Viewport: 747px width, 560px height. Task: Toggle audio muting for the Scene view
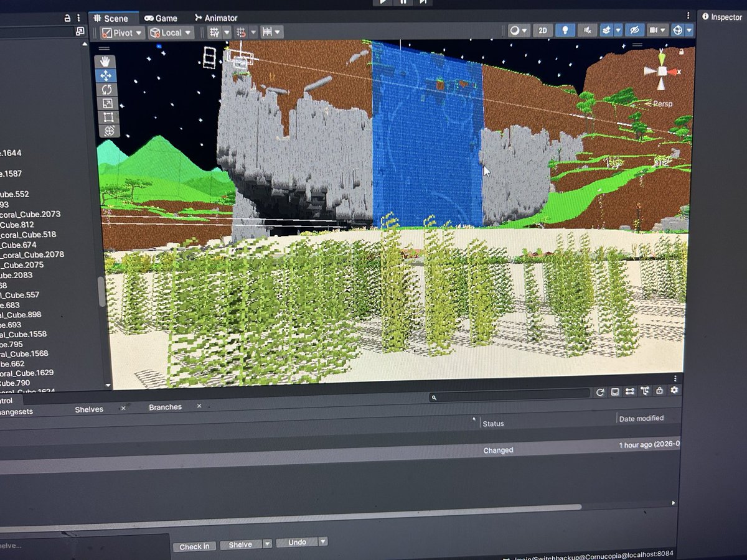click(586, 29)
